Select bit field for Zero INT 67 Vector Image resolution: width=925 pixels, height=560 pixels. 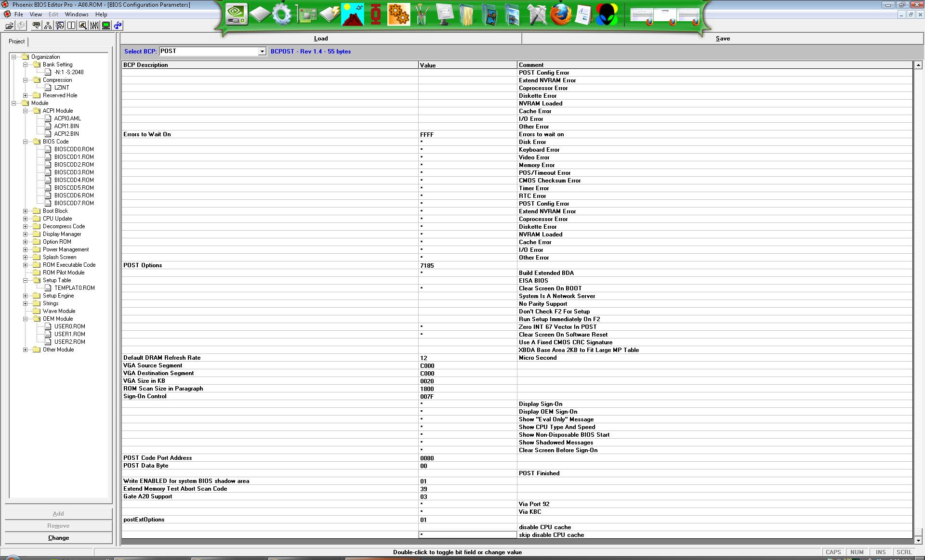tap(468, 327)
